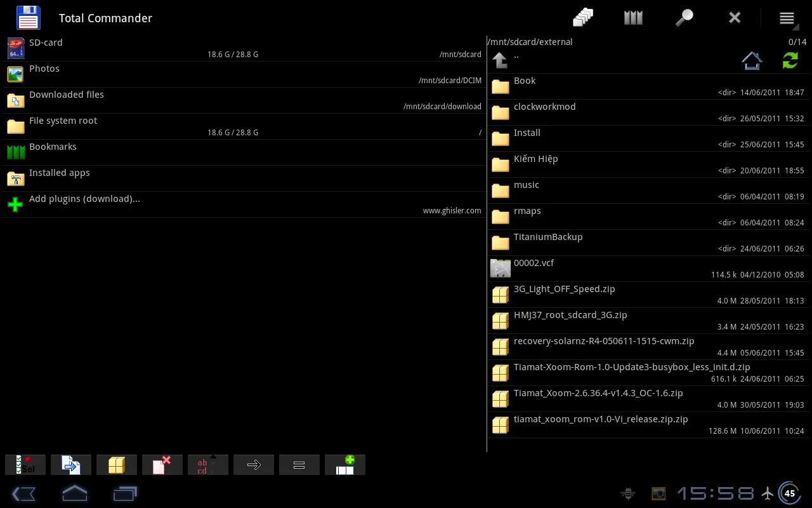Click the Copy/Move files toolbar button
Image resolution: width=812 pixels, height=508 pixels.
click(71, 465)
